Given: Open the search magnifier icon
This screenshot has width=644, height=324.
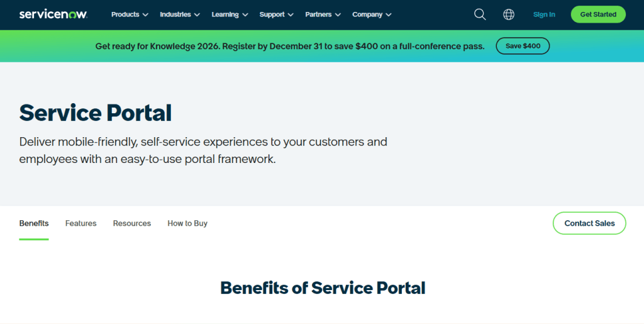Looking at the screenshot, I should [480, 14].
